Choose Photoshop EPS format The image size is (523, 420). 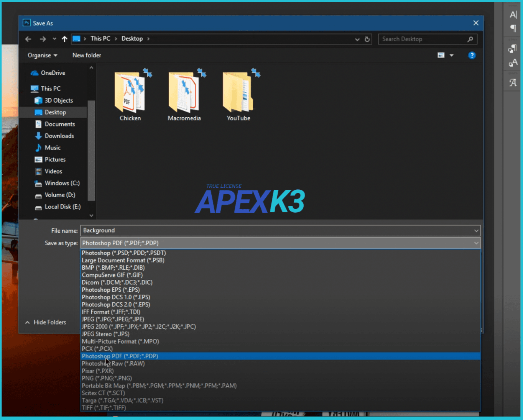(280, 290)
